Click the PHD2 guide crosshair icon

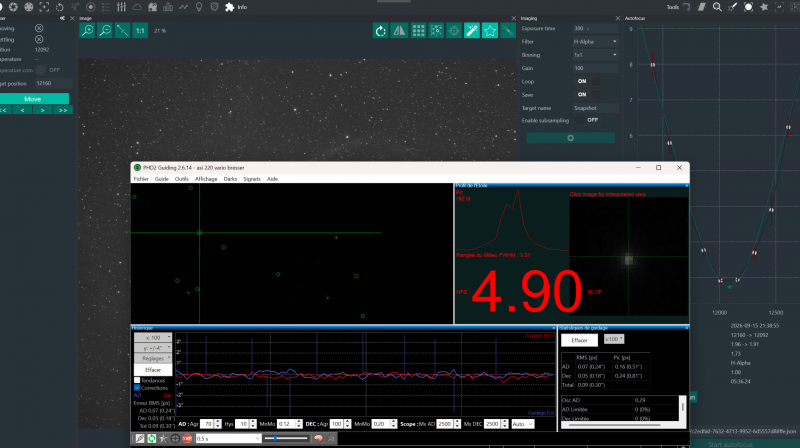point(175,438)
